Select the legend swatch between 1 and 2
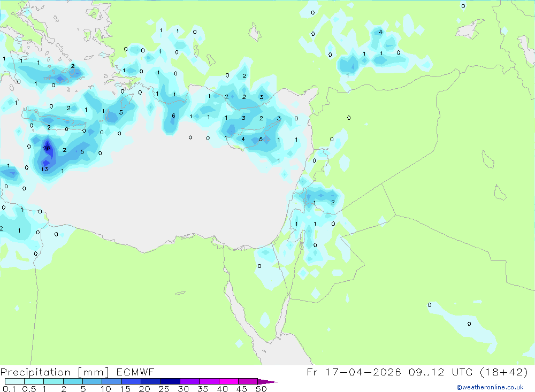This screenshot has height=392, width=535. pyautogui.click(x=53, y=381)
